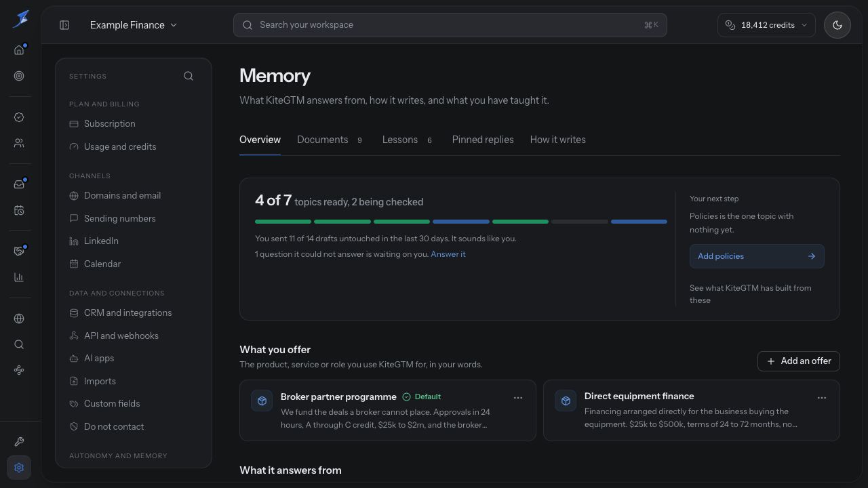This screenshot has height=488, width=868.
Task: Open the calendar-clock icon in left rail
Action: coord(19,210)
